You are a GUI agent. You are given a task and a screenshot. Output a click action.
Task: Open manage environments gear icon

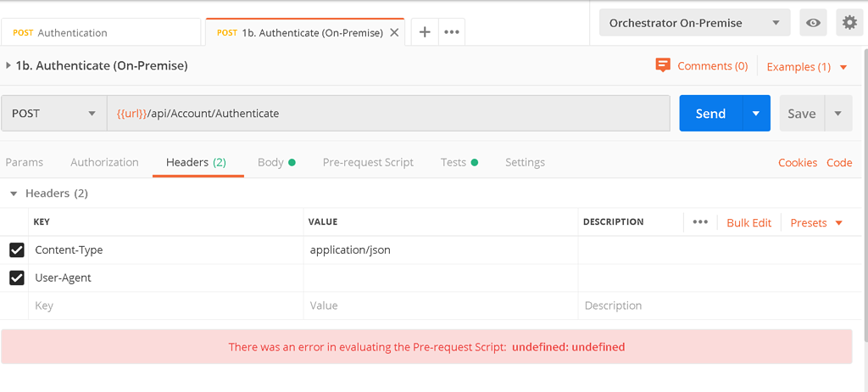(x=849, y=23)
